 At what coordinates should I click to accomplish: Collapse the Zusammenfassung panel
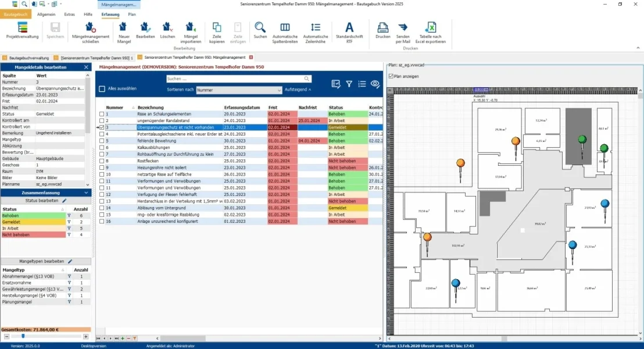tap(86, 193)
